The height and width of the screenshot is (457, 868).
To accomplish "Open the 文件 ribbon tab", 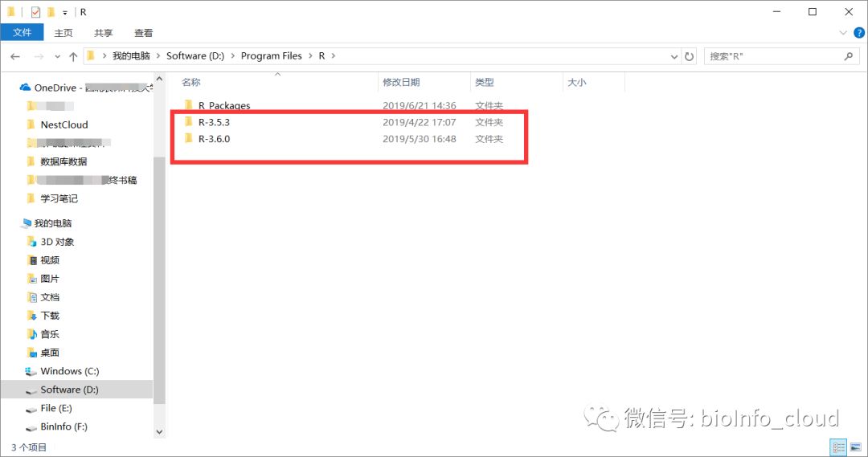I will (23, 33).
